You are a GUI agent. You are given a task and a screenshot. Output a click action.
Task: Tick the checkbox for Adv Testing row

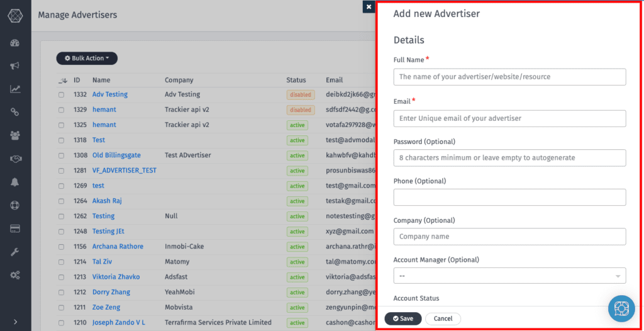(62, 95)
